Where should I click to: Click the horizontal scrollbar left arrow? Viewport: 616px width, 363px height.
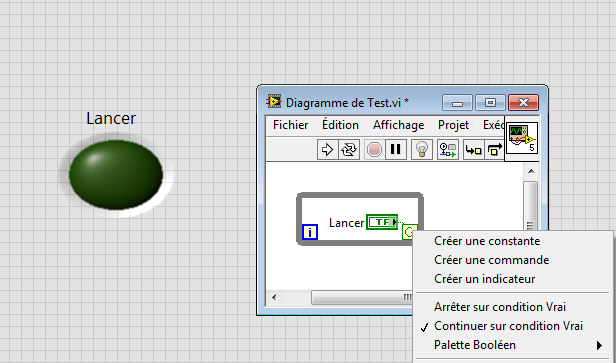click(x=274, y=297)
